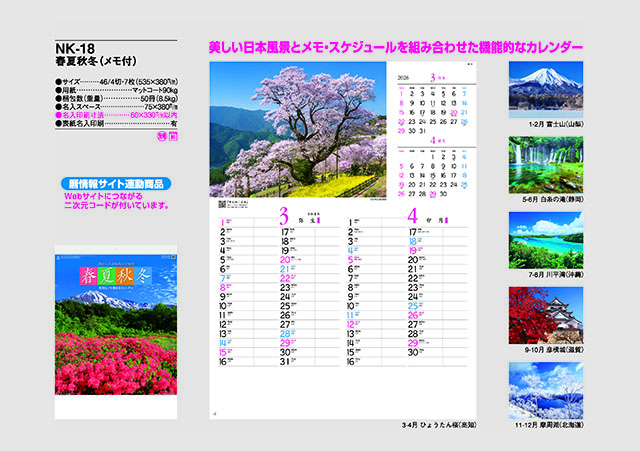The width and height of the screenshot is (640, 451).
Task: Click the pink headline about 日本風景 calendar
Action: coord(396,47)
